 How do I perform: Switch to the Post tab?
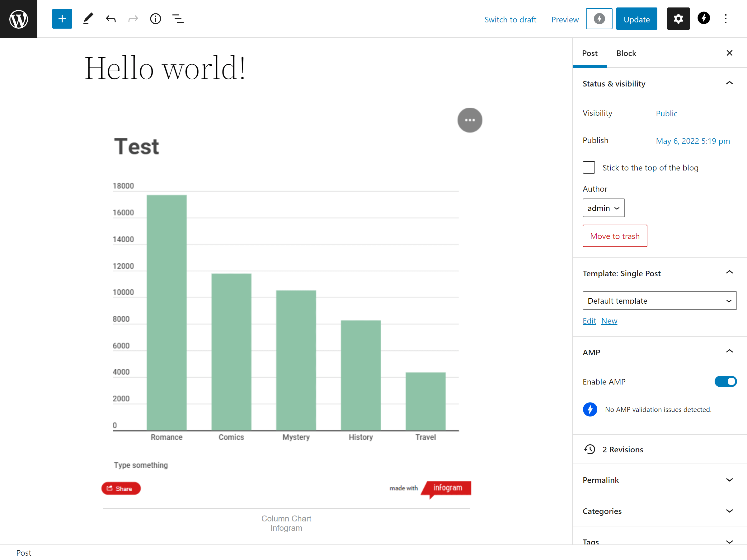point(590,53)
